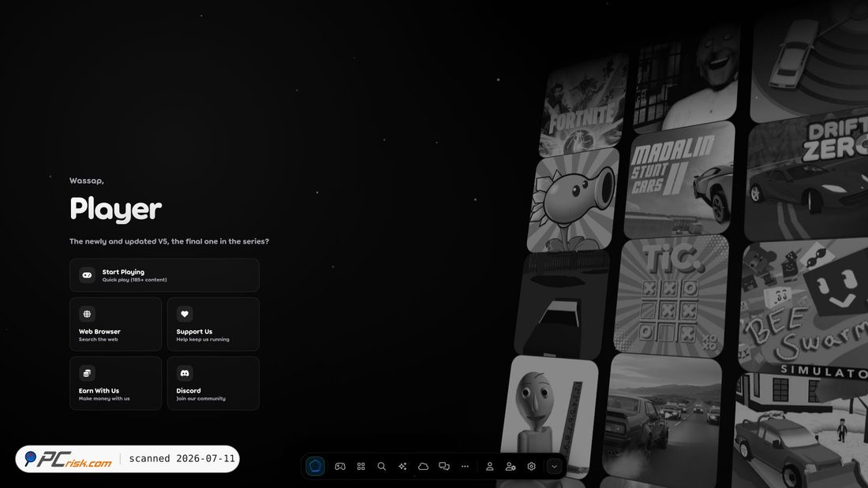Click the Start Playing quick play button
Image resolution: width=868 pixels, height=488 pixels.
164,275
